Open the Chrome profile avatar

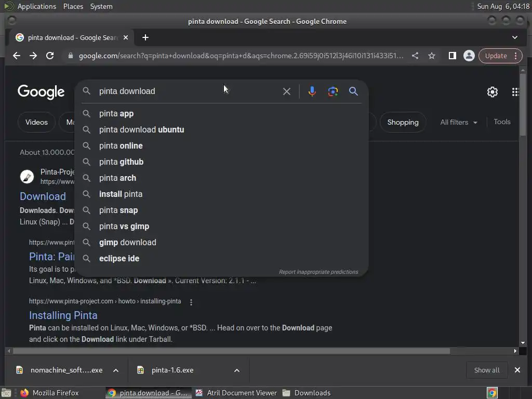(469, 56)
